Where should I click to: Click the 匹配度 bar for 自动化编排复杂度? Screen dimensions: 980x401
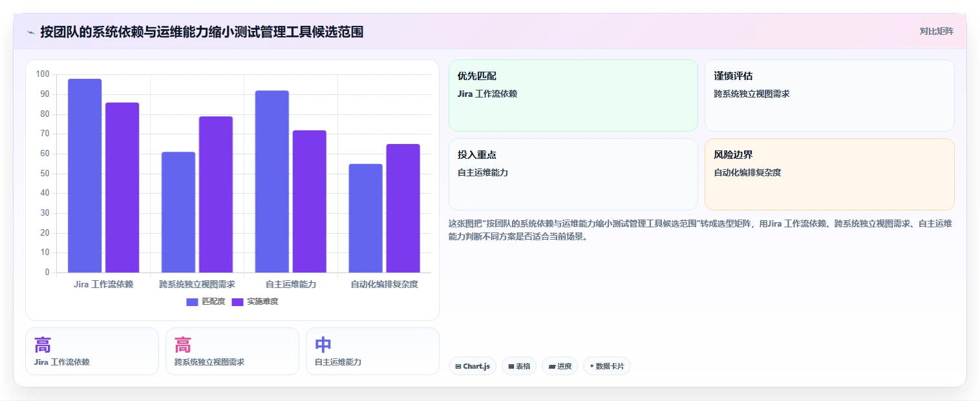[366, 218]
